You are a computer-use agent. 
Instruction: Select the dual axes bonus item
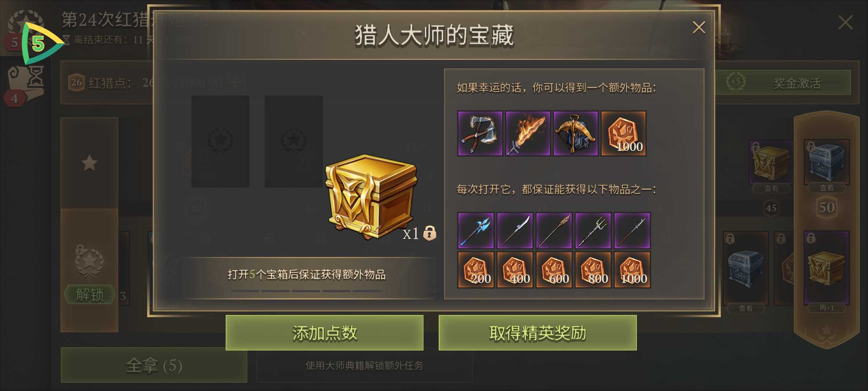pos(480,133)
